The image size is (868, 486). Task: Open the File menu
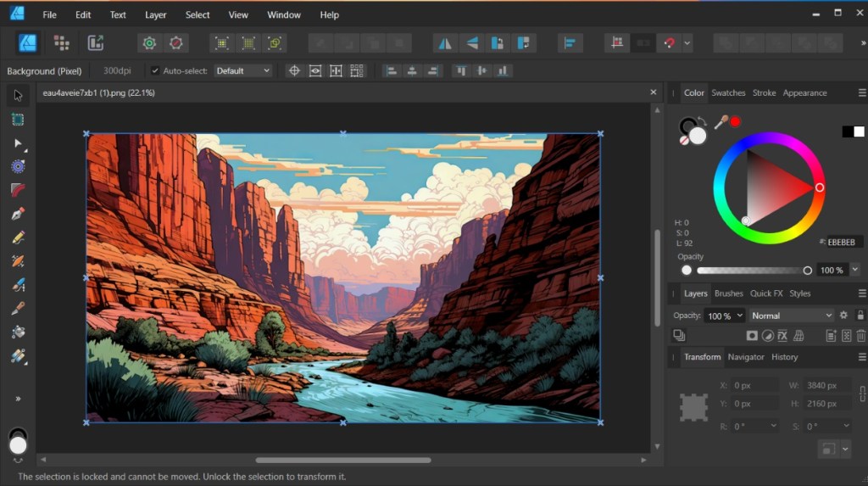[x=49, y=15]
